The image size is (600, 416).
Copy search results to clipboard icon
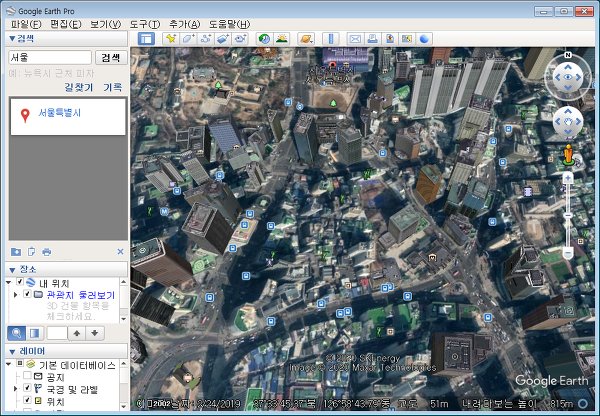31,252
